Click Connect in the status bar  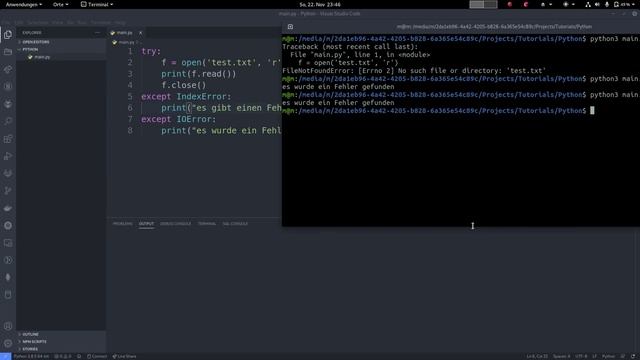pyautogui.click(x=97, y=356)
